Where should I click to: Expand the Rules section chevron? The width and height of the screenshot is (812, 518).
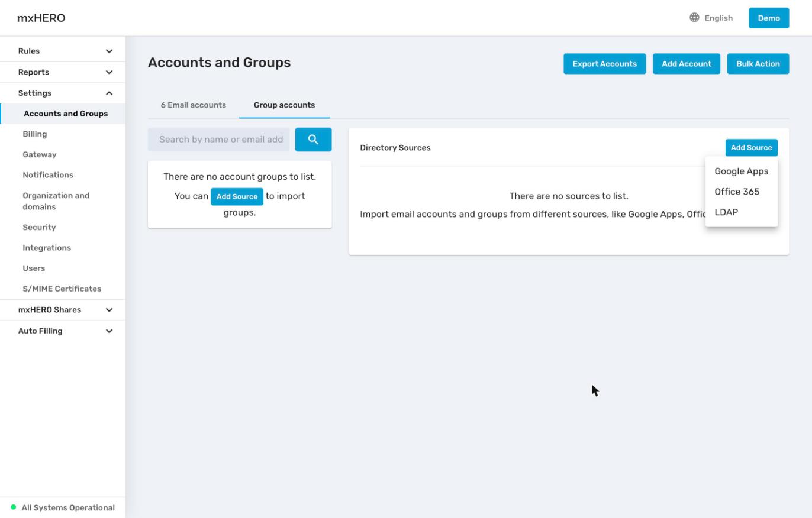click(x=109, y=51)
